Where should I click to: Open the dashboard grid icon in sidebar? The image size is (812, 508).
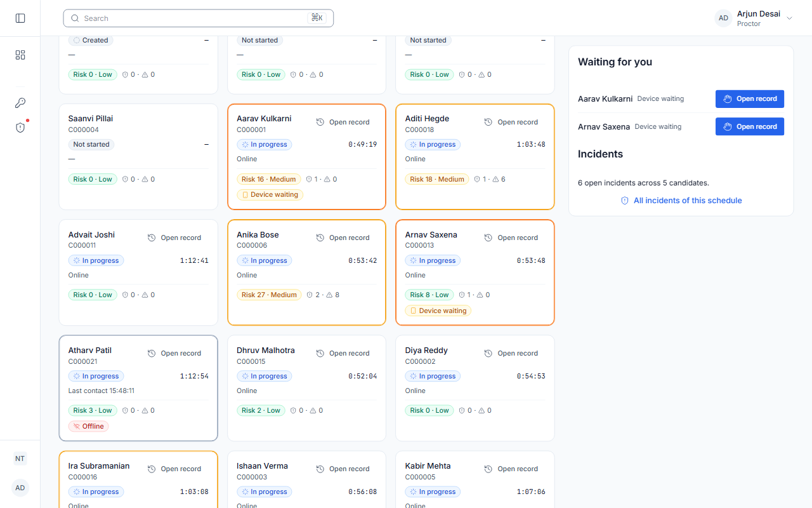point(20,55)
